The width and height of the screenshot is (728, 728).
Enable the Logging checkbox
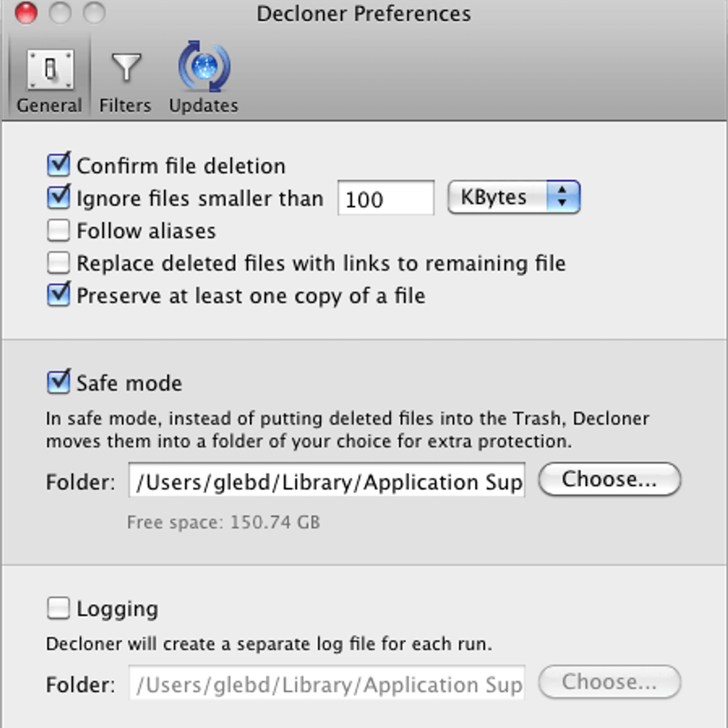pyautogui.click(x=59, y=608)
